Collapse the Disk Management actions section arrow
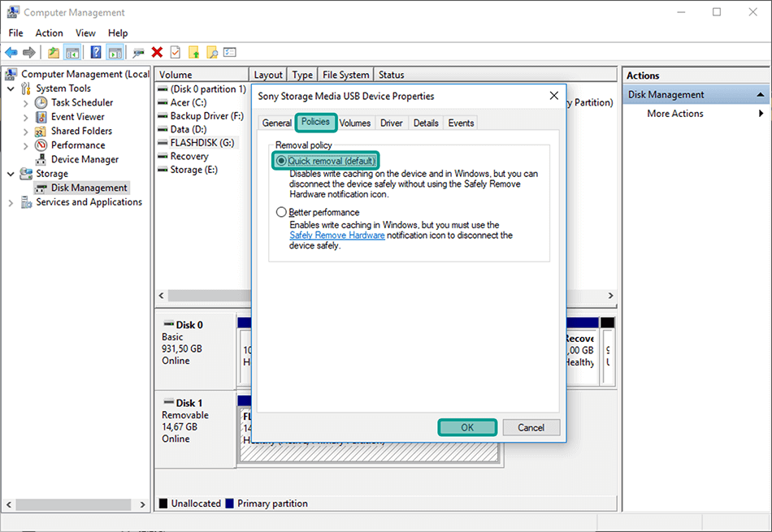 761,94
